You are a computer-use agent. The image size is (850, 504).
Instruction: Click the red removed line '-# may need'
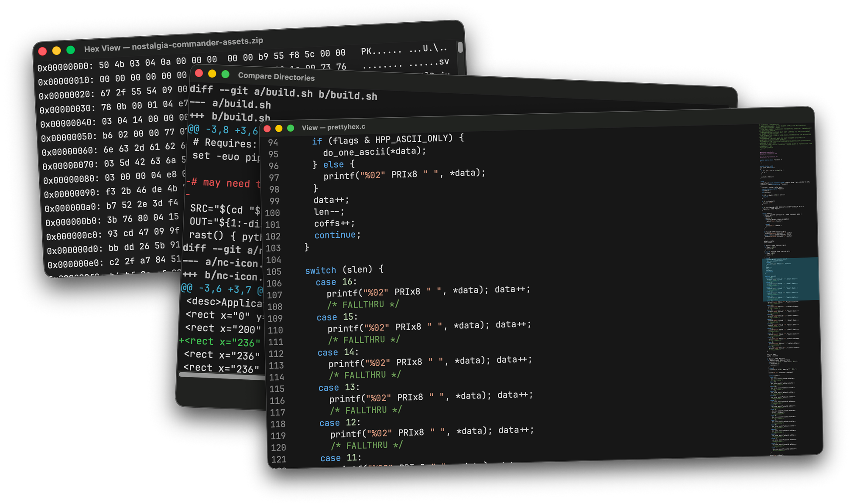(x=223, y=183)
